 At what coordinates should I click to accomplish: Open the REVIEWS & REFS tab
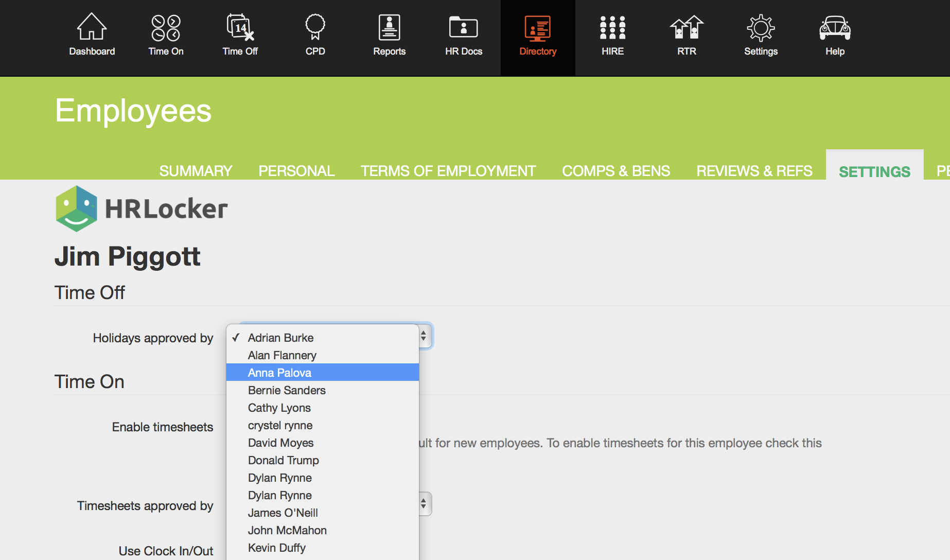click(x=754, y=171)
